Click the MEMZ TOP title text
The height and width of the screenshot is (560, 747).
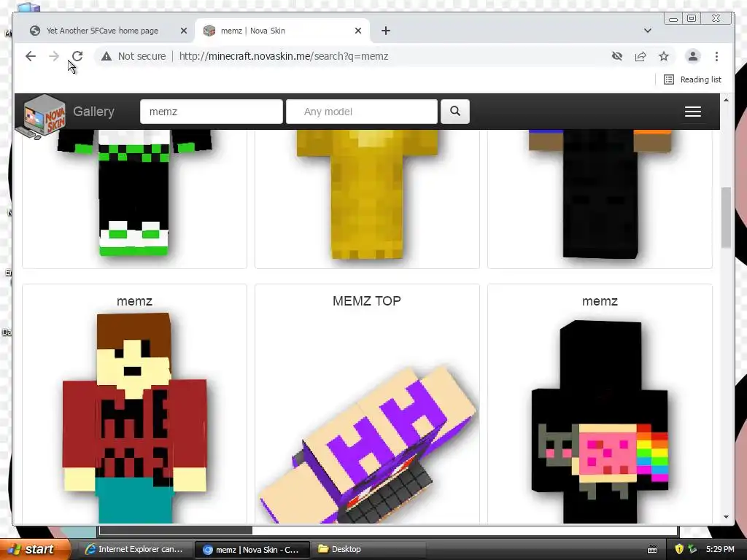(367, 301)
